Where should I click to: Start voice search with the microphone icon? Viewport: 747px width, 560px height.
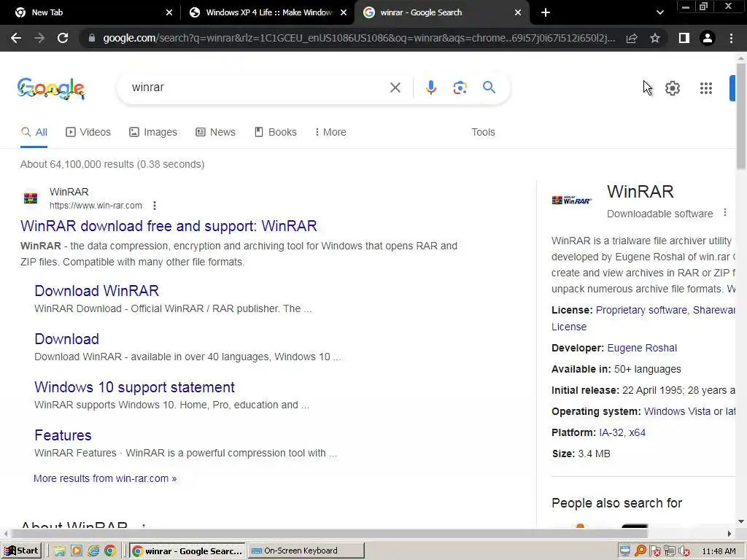tap(431, 87)
